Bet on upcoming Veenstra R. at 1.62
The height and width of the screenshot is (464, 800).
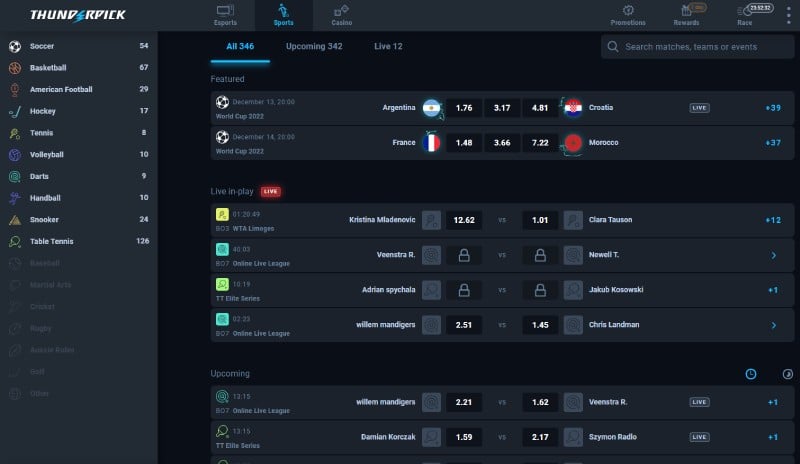tap(540, 402)
